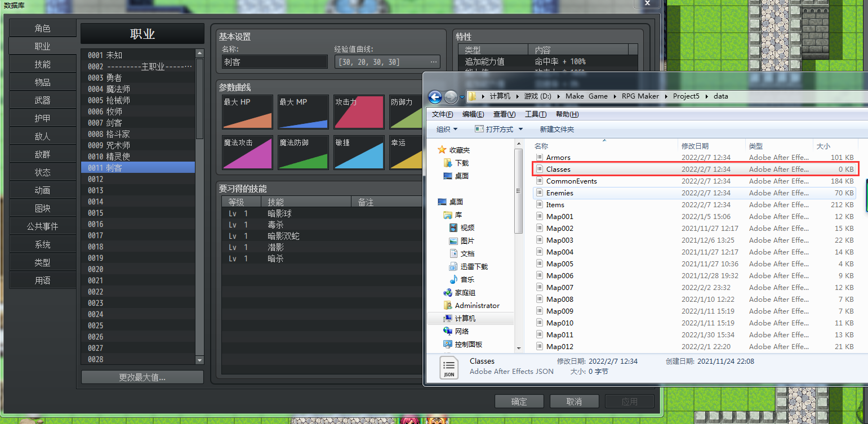Select the Armors file icon in Explorer
Image resolution: width=868 pixels, height=424 pixels.
(x=539, y=158)
